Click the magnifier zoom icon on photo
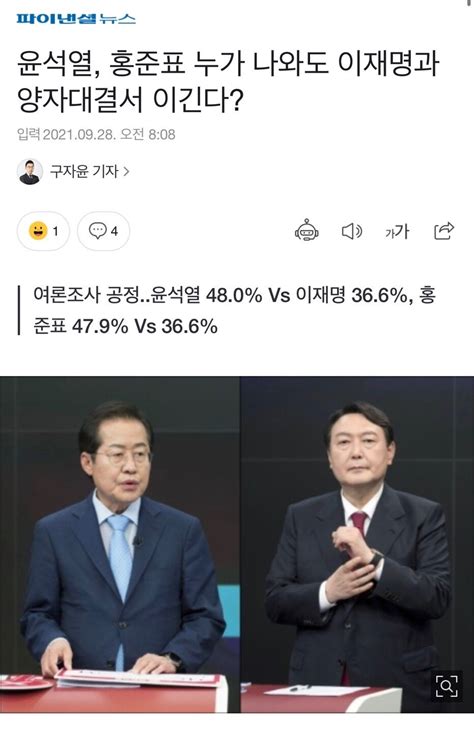The height and width of the screenshot is (733, 474). [446, 686]
